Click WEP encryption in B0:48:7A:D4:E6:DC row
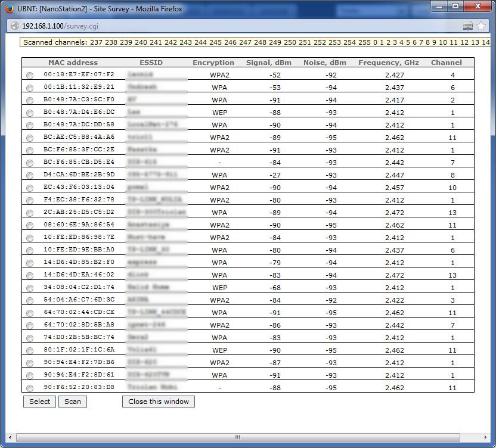 [219, 113]
